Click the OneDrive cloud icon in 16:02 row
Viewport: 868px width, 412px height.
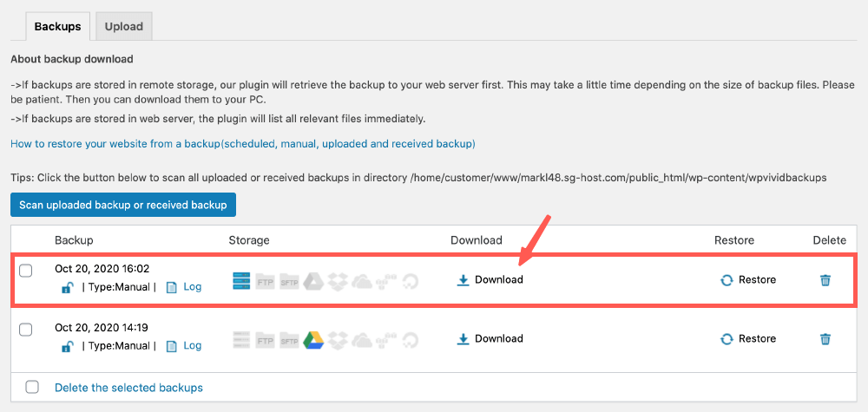361,281
